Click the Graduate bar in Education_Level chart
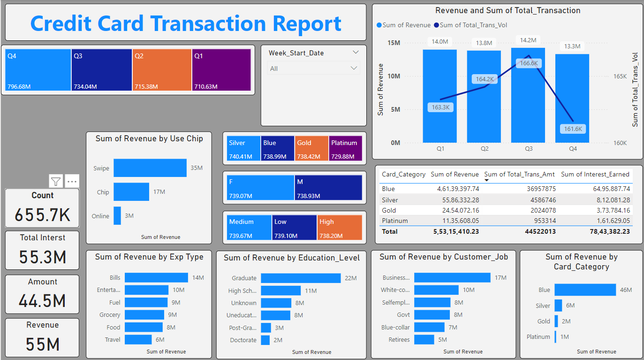This screenshot has height=360, width=644. click(x=300, y=278)
